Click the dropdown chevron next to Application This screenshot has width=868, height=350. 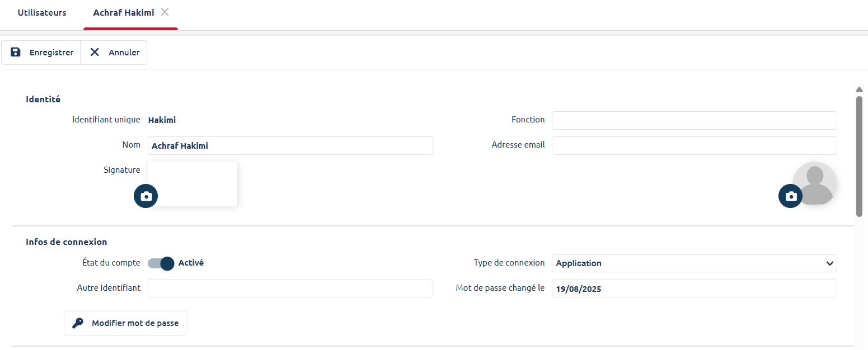pos(829,263)
